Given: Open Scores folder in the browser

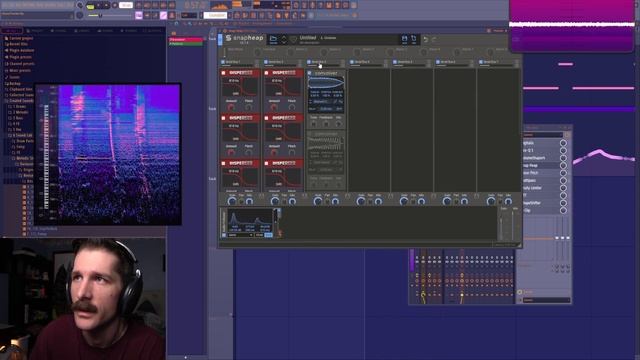Looking at the screenshot, I should tap(12, 77).
